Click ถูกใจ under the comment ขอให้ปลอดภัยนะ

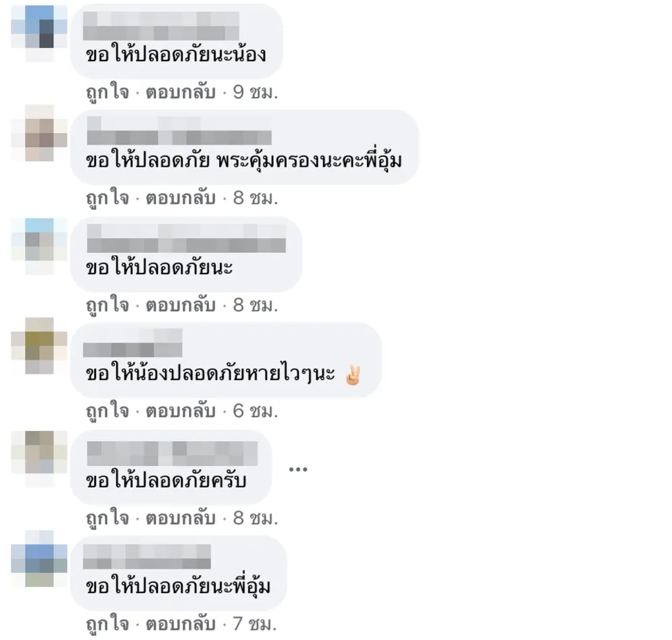[107, 305]
